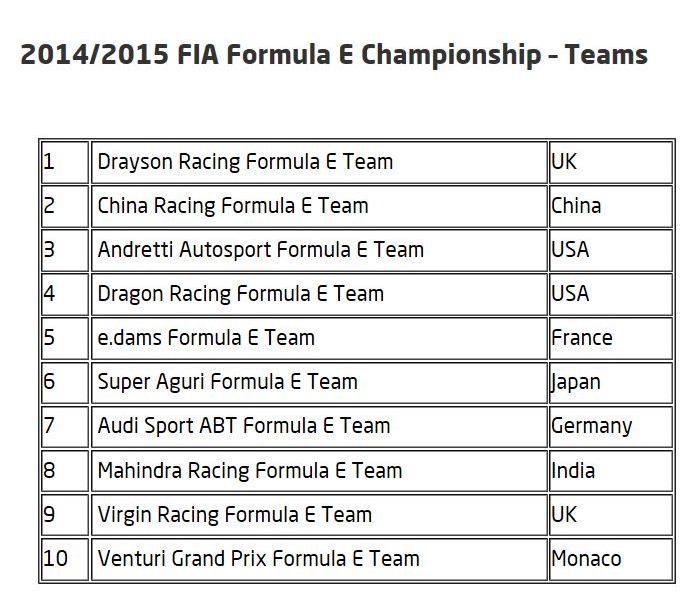690x604 pixels.
Task: Click Andretti Autosport Formula E Team entry
Action: tap(319, 250)
